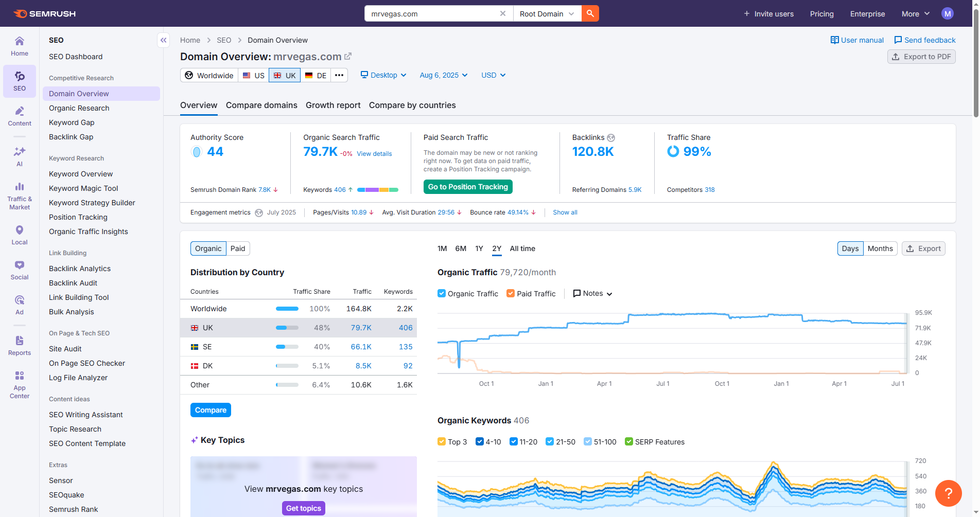Screen dimensions: 980x517
Task: Collapse the sidebar with double-chevron
Action: coord(163,40)
